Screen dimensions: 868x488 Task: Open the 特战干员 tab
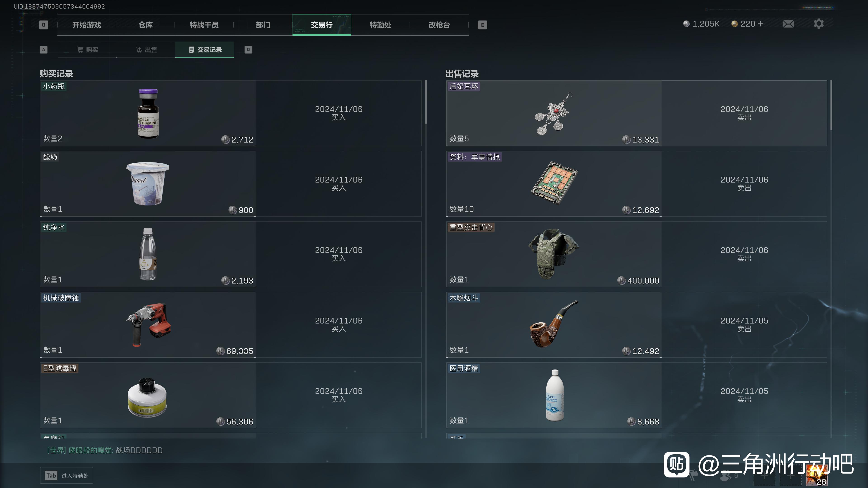204,25
